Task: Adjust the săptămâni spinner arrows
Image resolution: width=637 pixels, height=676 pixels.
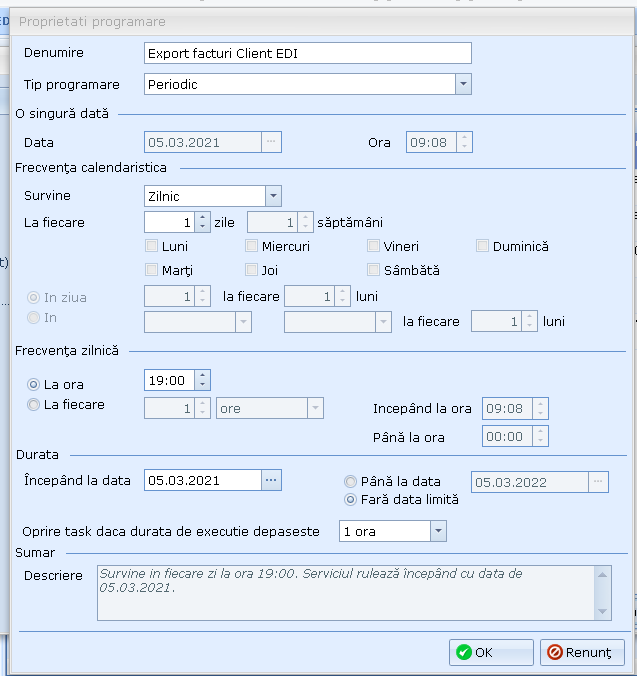Action: 306,222
